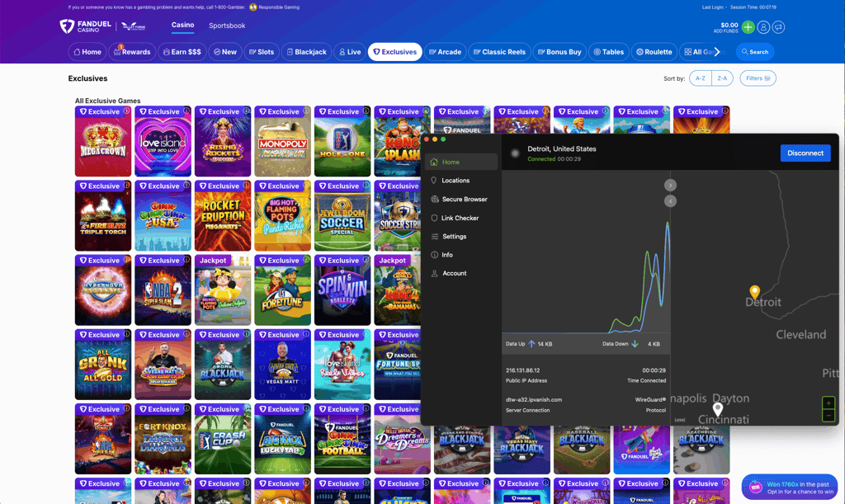845x504 pixels.
Task: Open the Arcade category
Action: coord(445,52)
